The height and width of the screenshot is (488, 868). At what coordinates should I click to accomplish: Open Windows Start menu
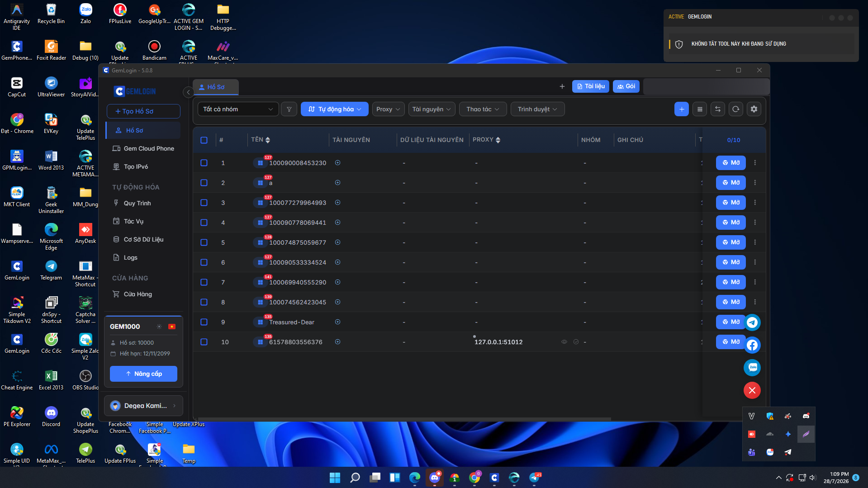(335, 478)
